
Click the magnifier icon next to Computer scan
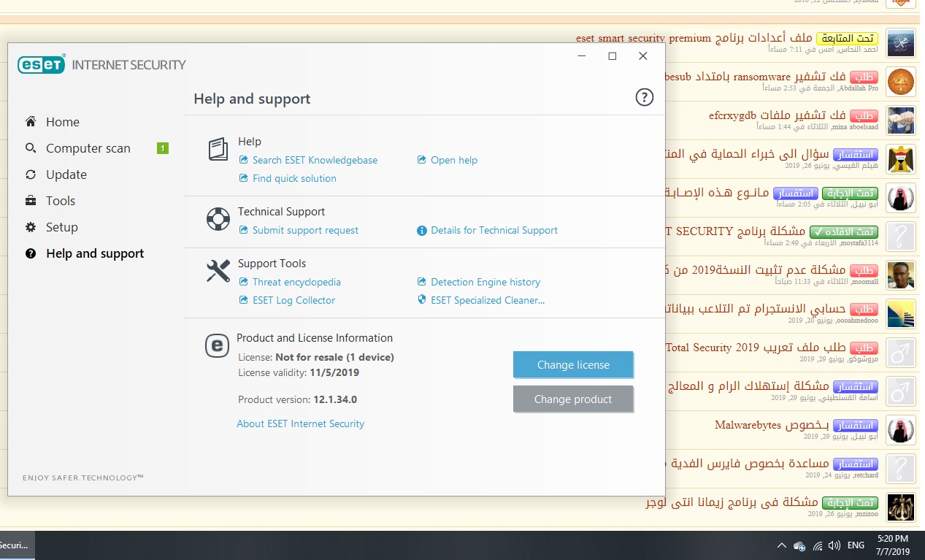click(x=31, y=148)
